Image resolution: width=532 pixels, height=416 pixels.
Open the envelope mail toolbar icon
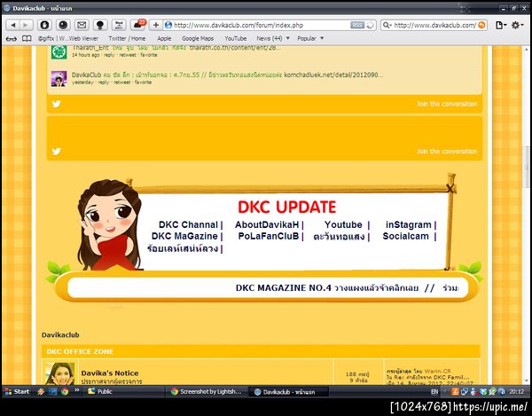click(82, 25)
